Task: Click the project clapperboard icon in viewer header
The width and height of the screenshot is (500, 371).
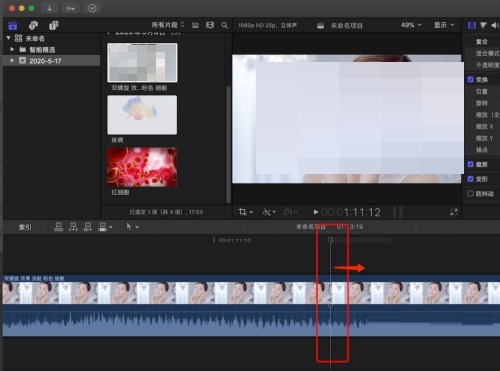Action: [x=320, y=26]
